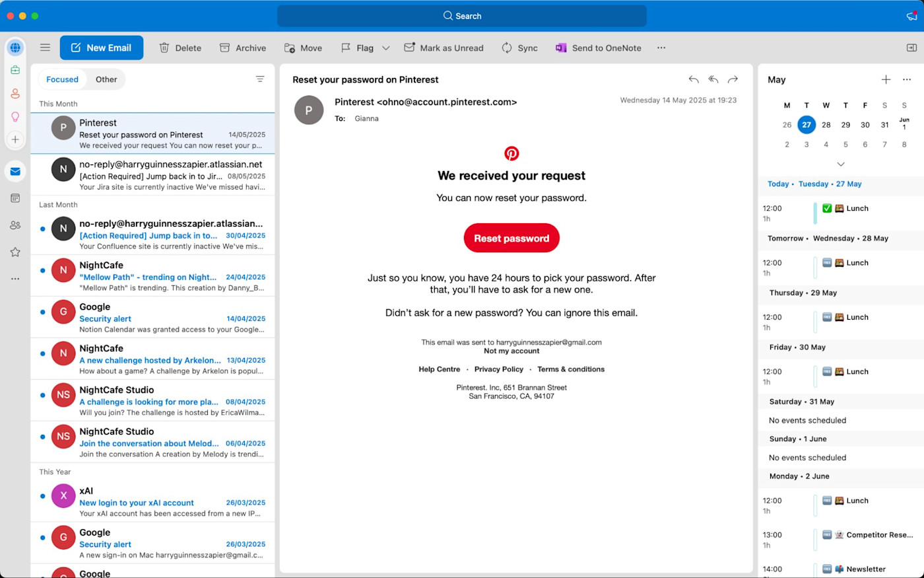Open the Google Security alert from 26/03/2025
924x578 pixels.
click(x=152, y=544)
